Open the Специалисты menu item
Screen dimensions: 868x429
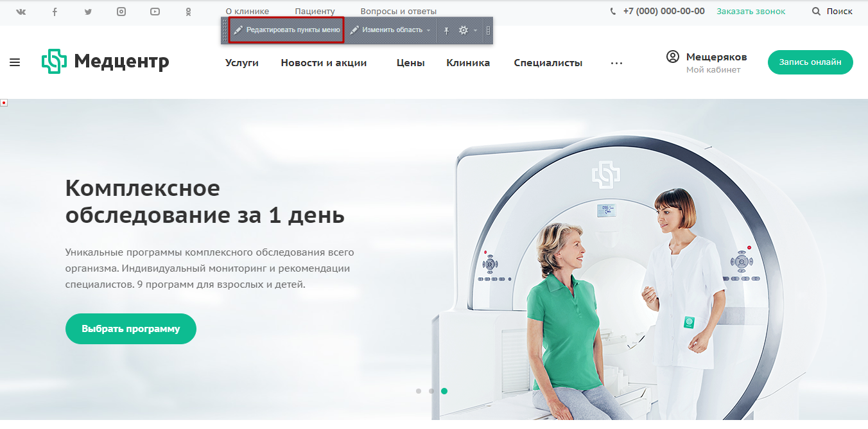click(x=548, y=62)
